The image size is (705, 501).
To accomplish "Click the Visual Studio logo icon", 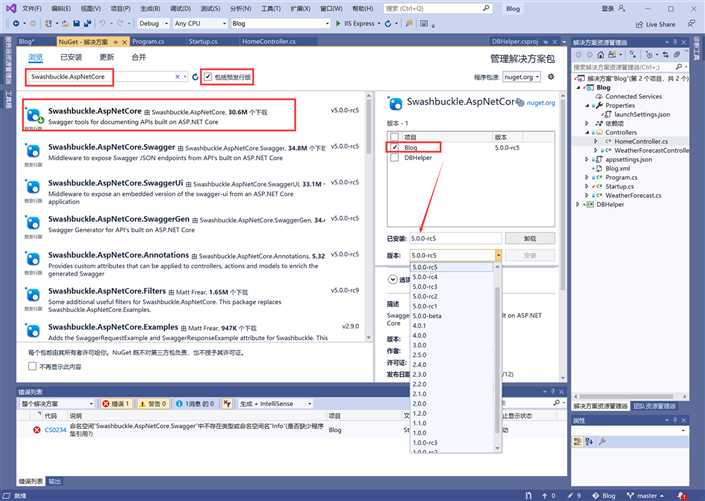I will pyautogui.click(x=11, y=8).
